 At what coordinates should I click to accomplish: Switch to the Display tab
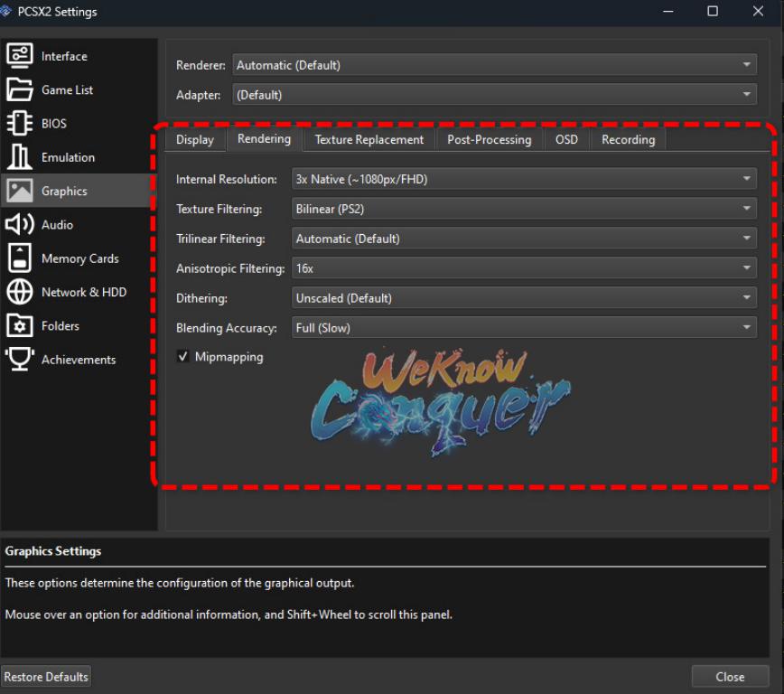195,139
